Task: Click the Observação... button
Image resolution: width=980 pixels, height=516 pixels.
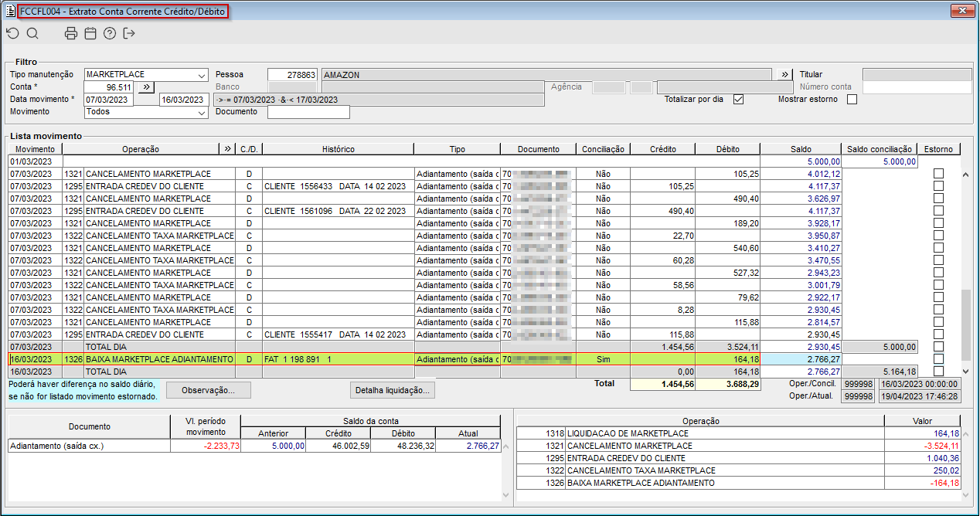Action: click(x=208, y=390)
